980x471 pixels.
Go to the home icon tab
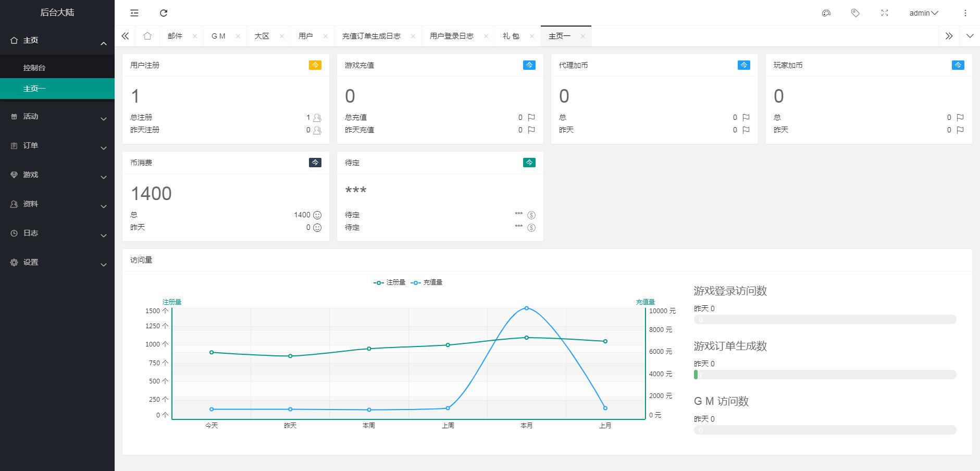pos(147,36)
